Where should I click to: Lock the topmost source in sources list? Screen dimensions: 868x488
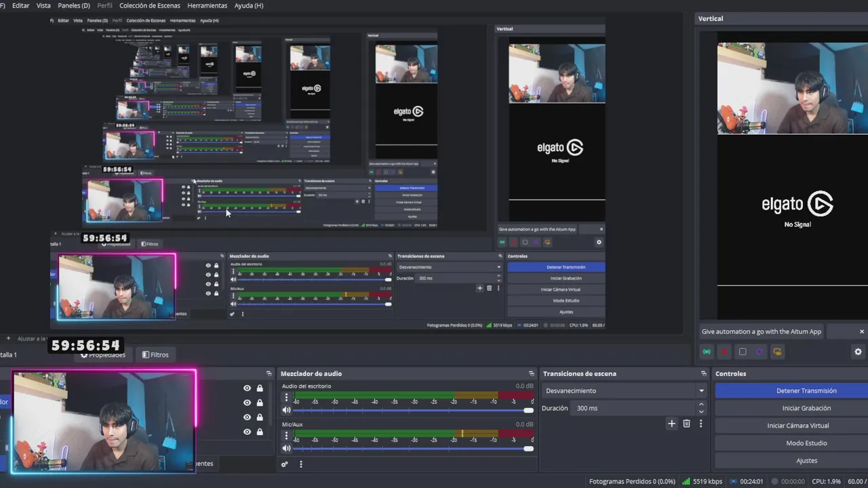[260, 388]
